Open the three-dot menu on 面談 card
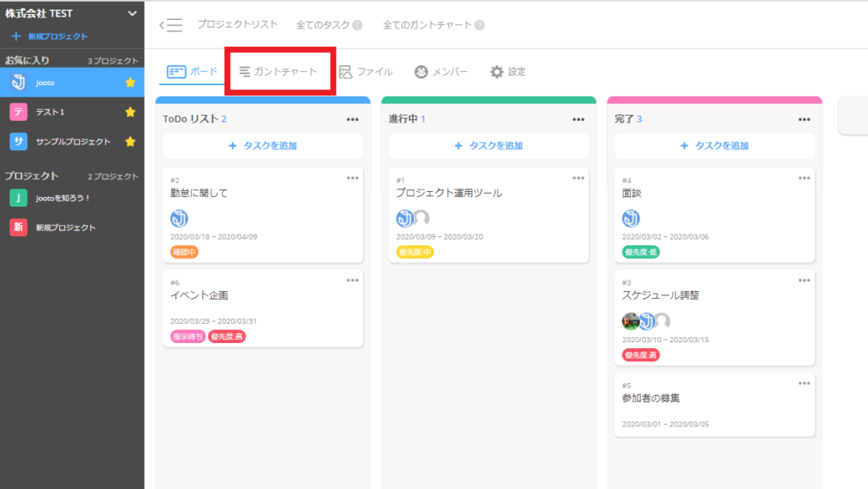 [804, 178]
